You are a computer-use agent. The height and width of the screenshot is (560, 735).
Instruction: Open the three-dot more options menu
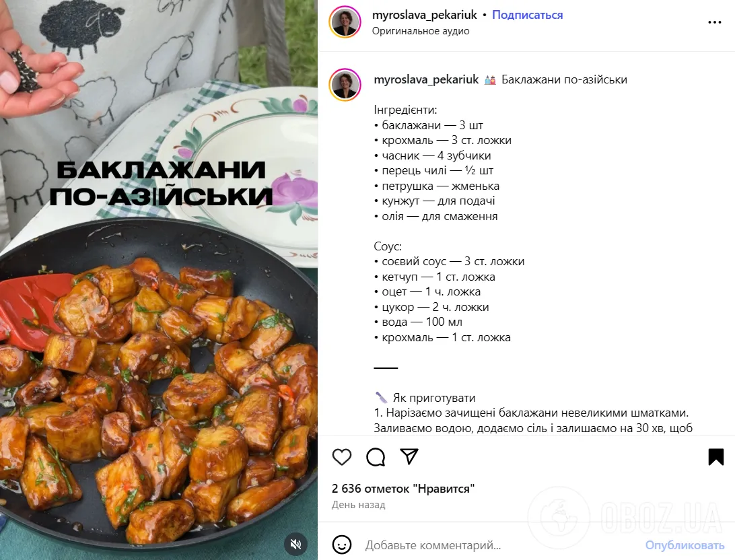[x=714, y=22]
